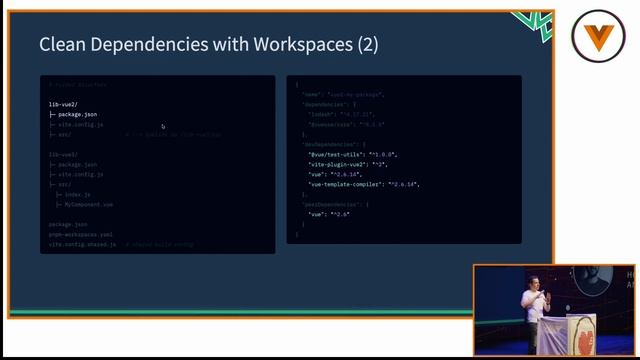
Task: Click the orange V logo badge
Action: pos(598,36)
